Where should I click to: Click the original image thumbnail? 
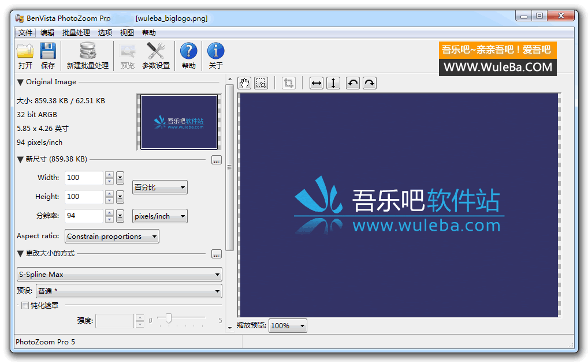(179, 122)
